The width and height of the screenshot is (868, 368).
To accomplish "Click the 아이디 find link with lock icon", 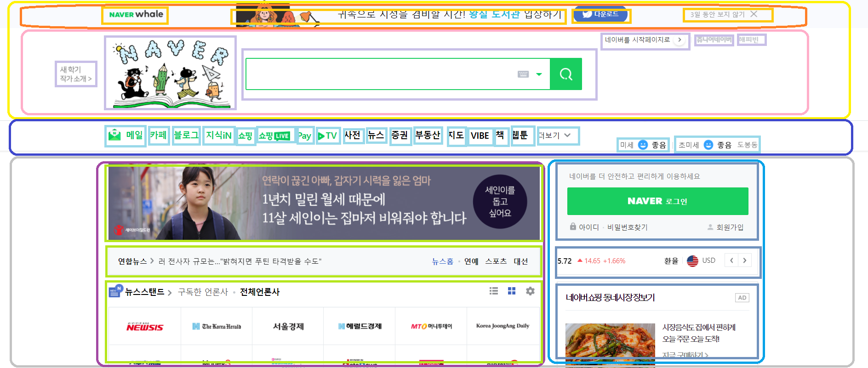I will pos(584,227).
